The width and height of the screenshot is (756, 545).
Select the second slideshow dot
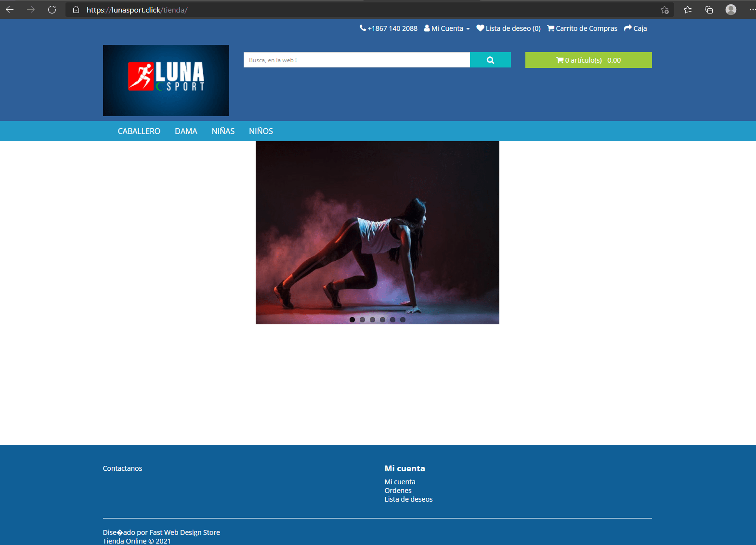point(363,319)
